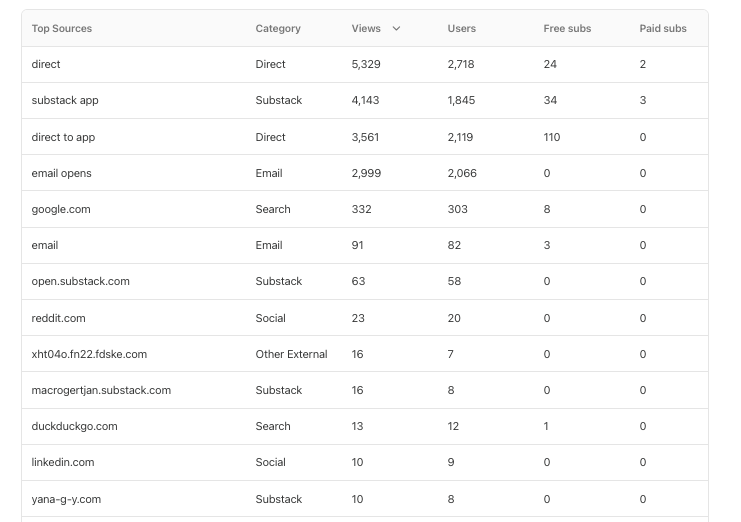
Task: Open the substack app source row
Action: coord(365,101)
